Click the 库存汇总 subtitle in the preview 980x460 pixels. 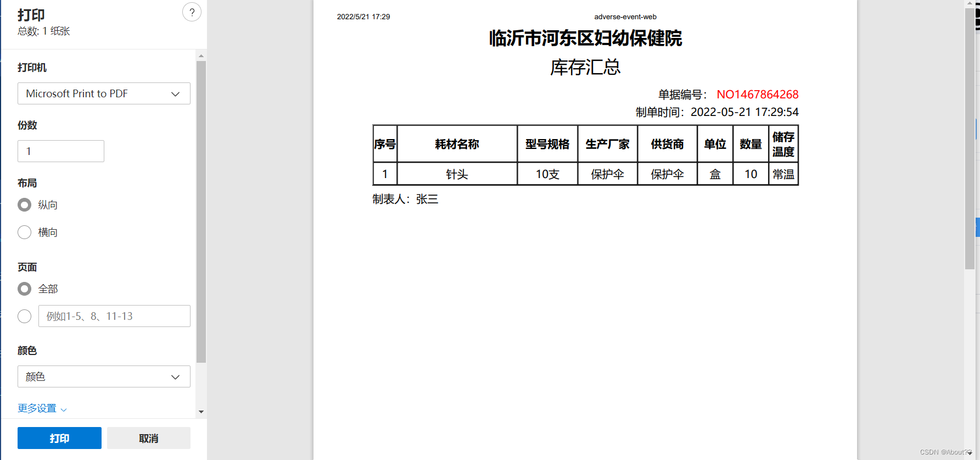point(585,67)
